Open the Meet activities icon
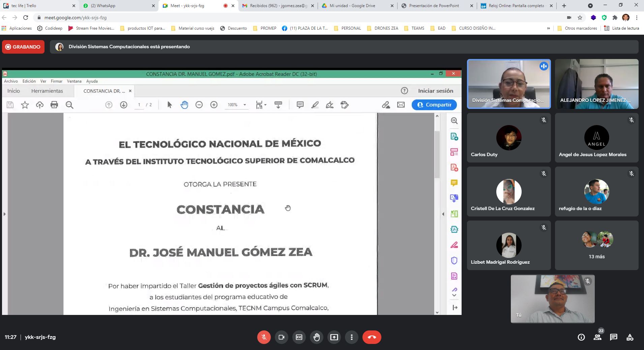Image resolution: width=644 pixels, height=350 pixels. coord(630,337)
